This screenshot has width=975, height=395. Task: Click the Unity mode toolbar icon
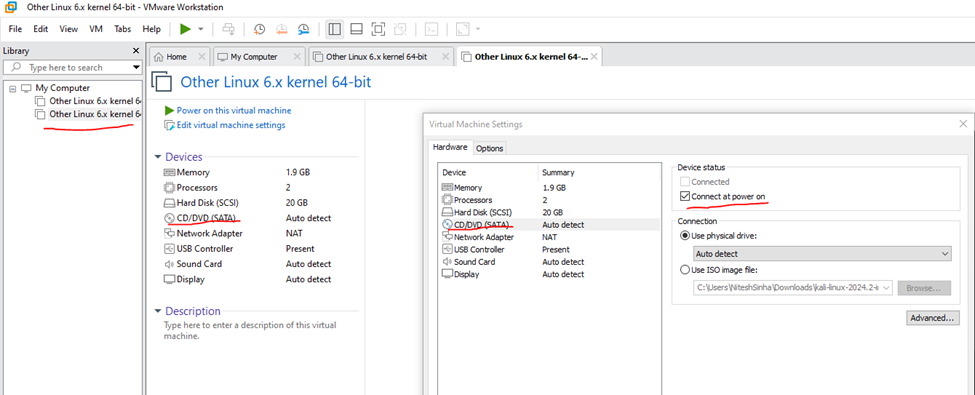[400, 29]
